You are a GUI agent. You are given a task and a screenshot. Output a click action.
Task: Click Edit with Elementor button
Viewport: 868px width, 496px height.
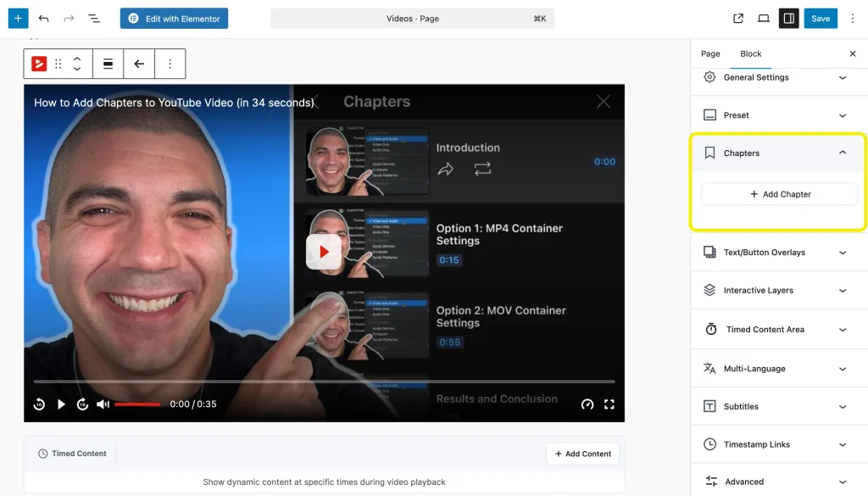[174, 18]
